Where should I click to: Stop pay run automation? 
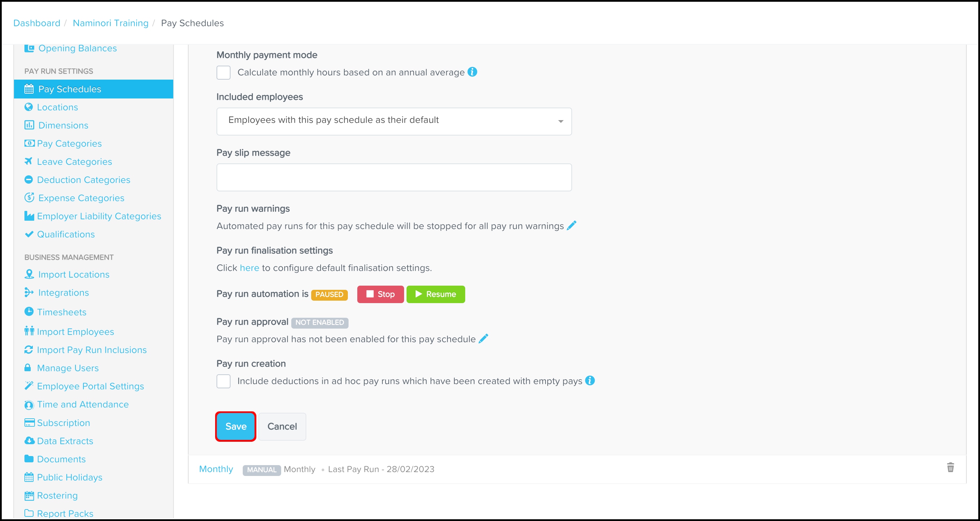[x=380, y=294]
